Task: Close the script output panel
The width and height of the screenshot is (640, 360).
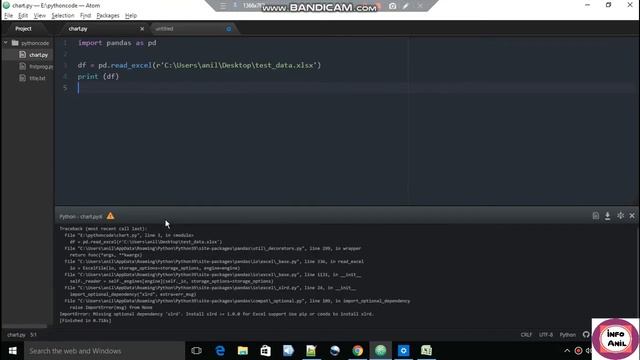Action: (x=632, y=216)
